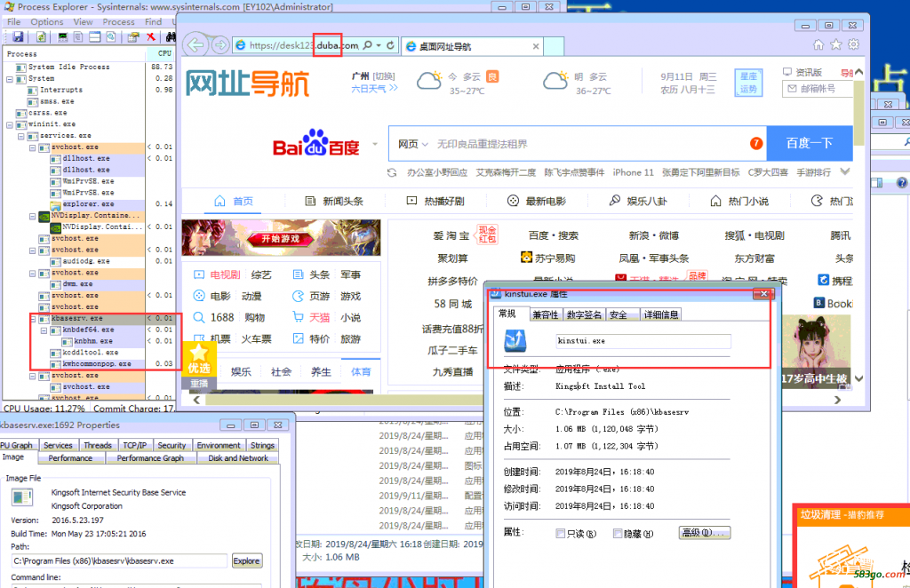Click the browser address bar refresh icon
Viewport: 910px width, 588px height.
click(389, 45)
